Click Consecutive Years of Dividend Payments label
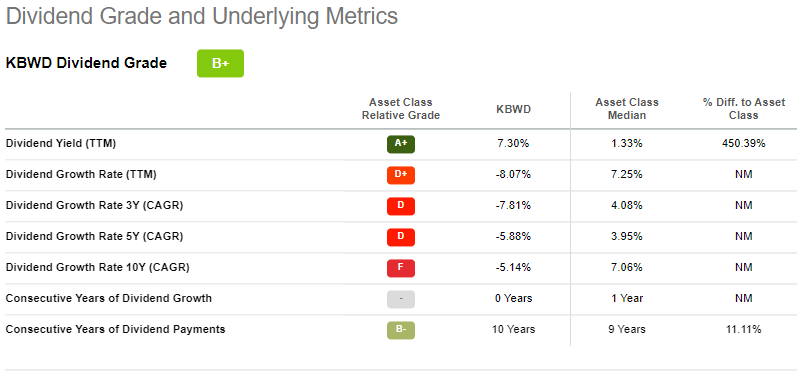The image size is (804, 378). click(115, 329)
